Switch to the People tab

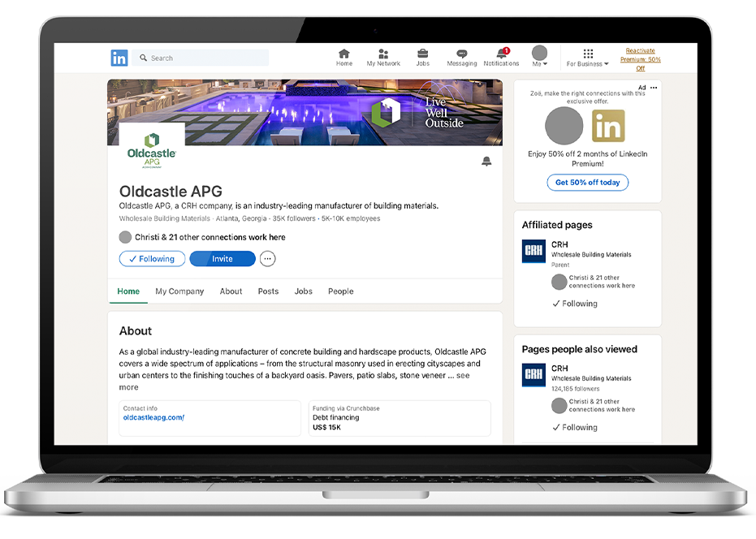[x=341, y=291]
